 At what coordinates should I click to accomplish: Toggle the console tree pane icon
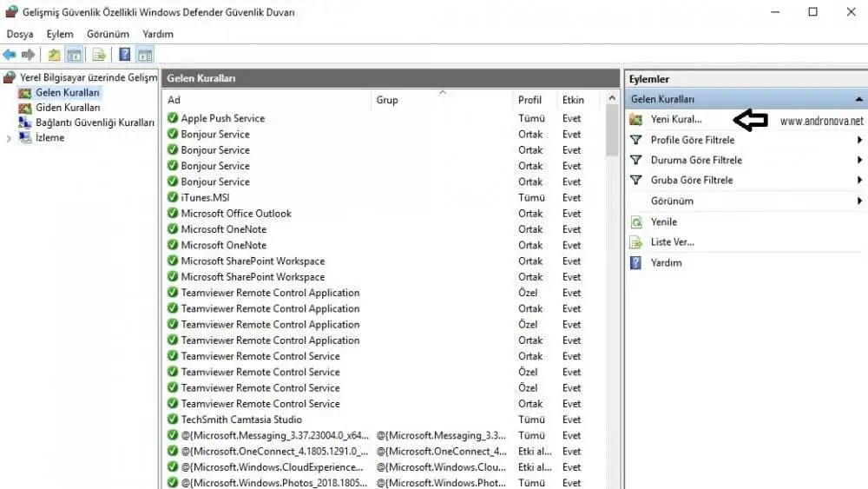74,55
